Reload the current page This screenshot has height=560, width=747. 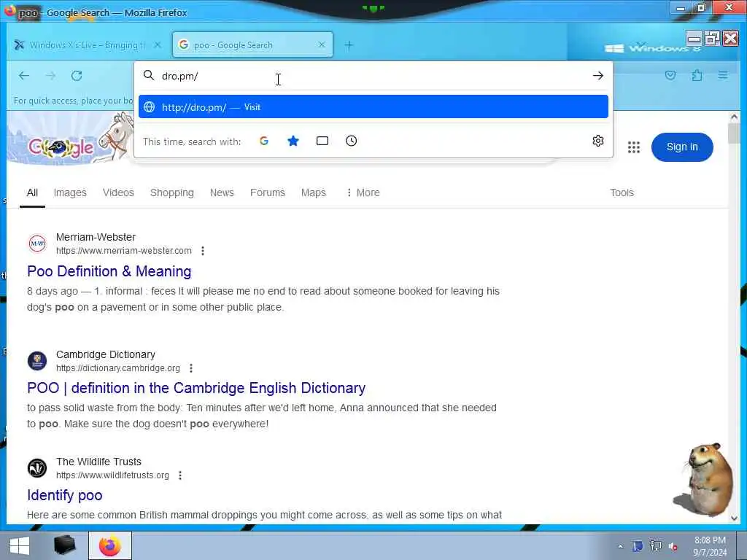[x=77, y=76]
